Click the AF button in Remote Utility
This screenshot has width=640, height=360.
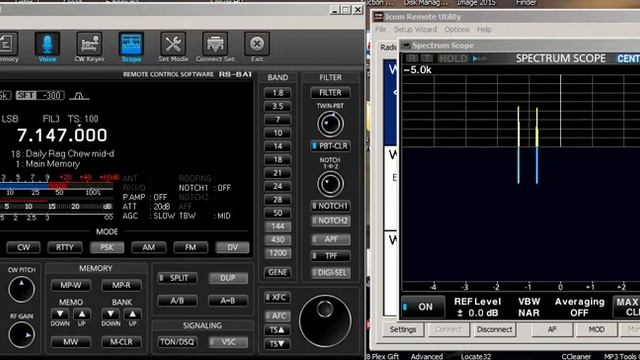[552, 329]
